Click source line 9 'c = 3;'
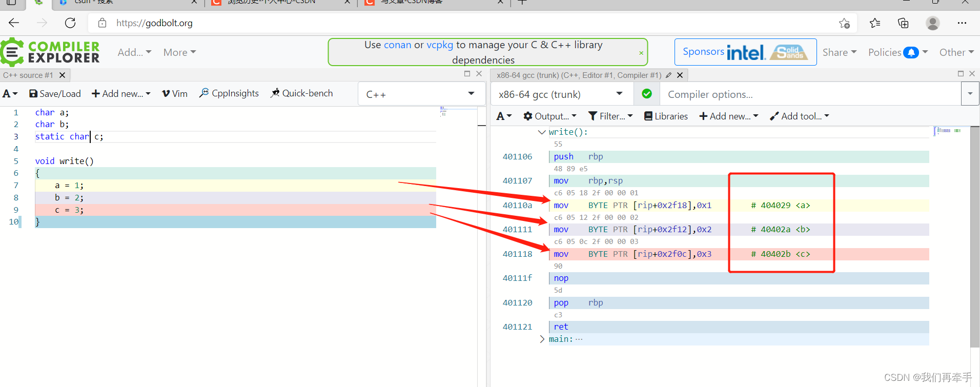 [x=235, y=210]
